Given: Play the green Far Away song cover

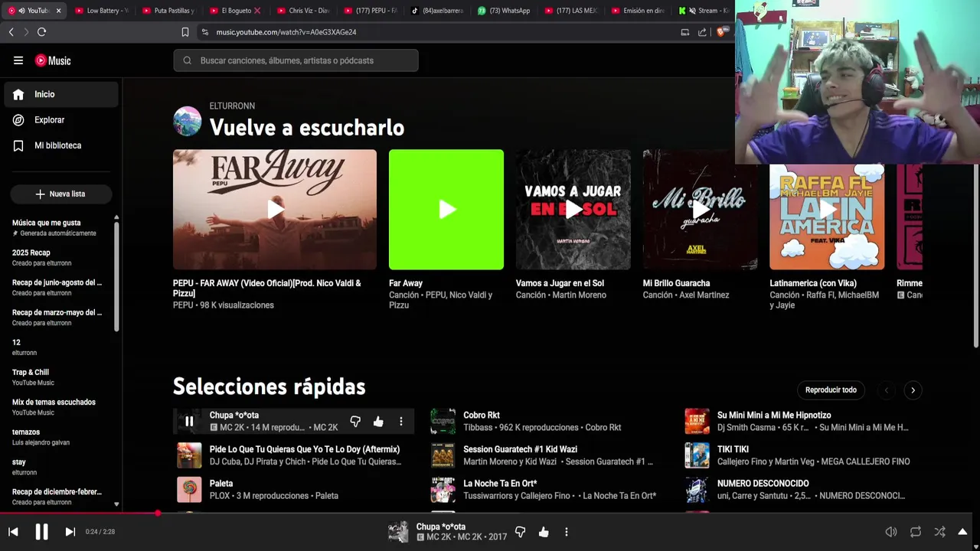Looking at the screenshot, I should 446,209.
